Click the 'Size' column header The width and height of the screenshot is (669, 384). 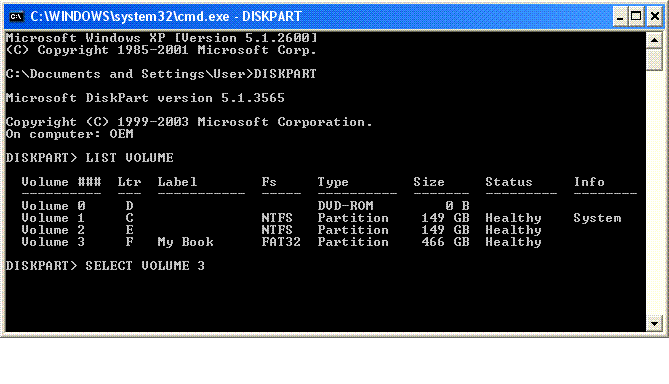pos(429,182)
